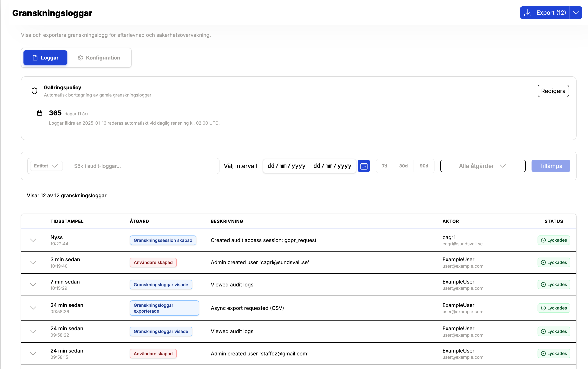This screenshot has height=369, width=588.
Task: Click the Redigera button
Action: click(553, 91)
